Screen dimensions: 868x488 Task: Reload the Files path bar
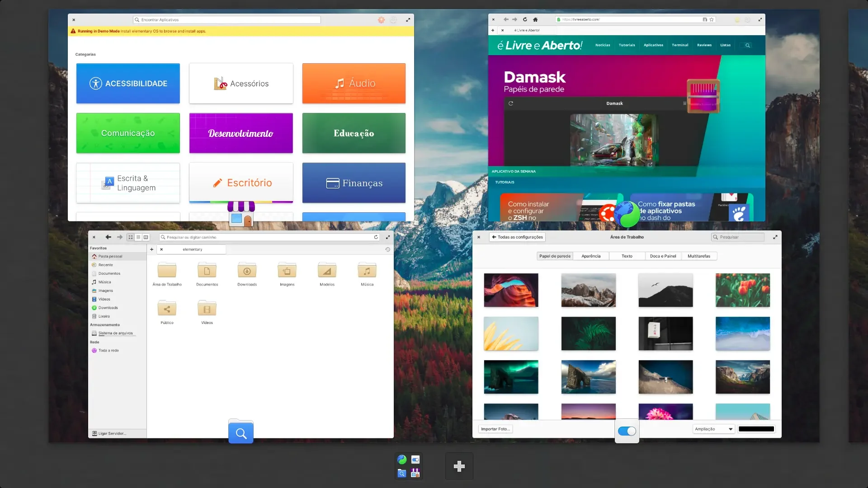pos(376,237)
